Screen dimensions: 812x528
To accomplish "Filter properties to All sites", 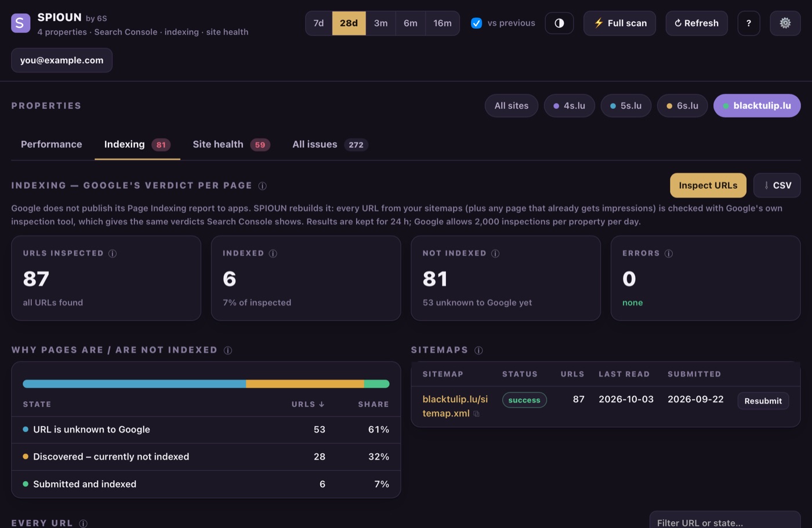I will pyautogui.click(x=512, y=106).
